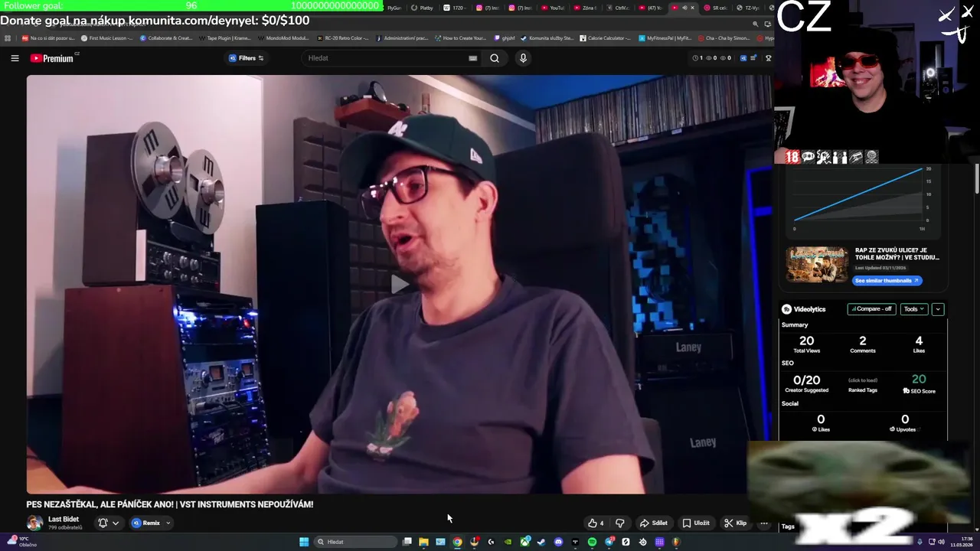This screenshot has width=980, height=551.
Task: Click the Ranked Tags click-to-load text
Action: 863,380
